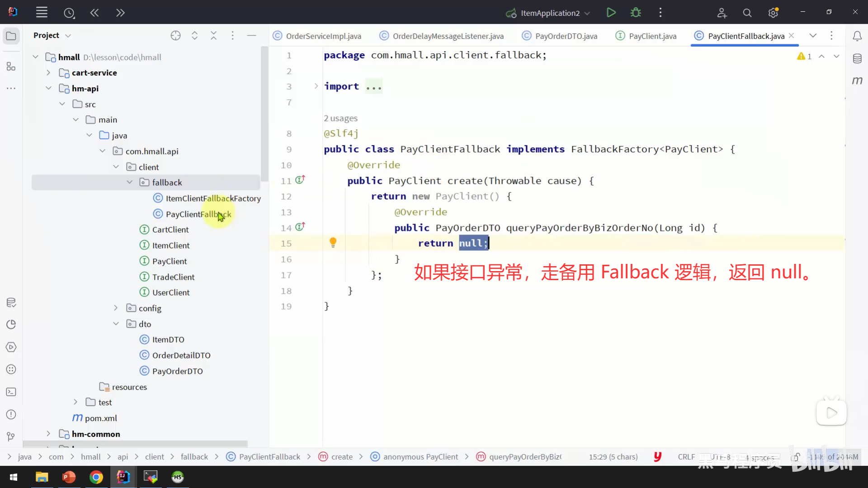
Task: Open IDE settings gear icon
Action: 773,13
